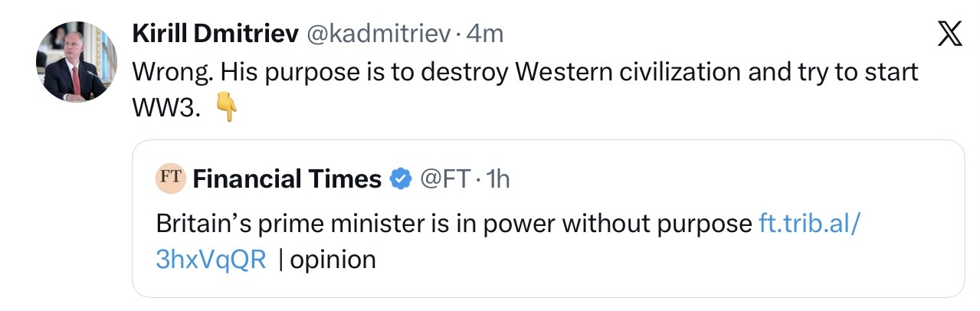
Task: Open the 4m post timestamp
Action: pos(486,33)
